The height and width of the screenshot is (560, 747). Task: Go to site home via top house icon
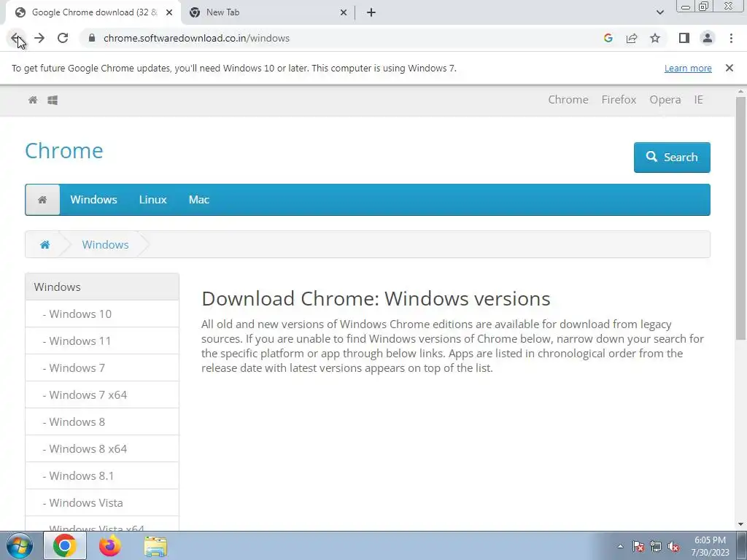click(33, 100)
